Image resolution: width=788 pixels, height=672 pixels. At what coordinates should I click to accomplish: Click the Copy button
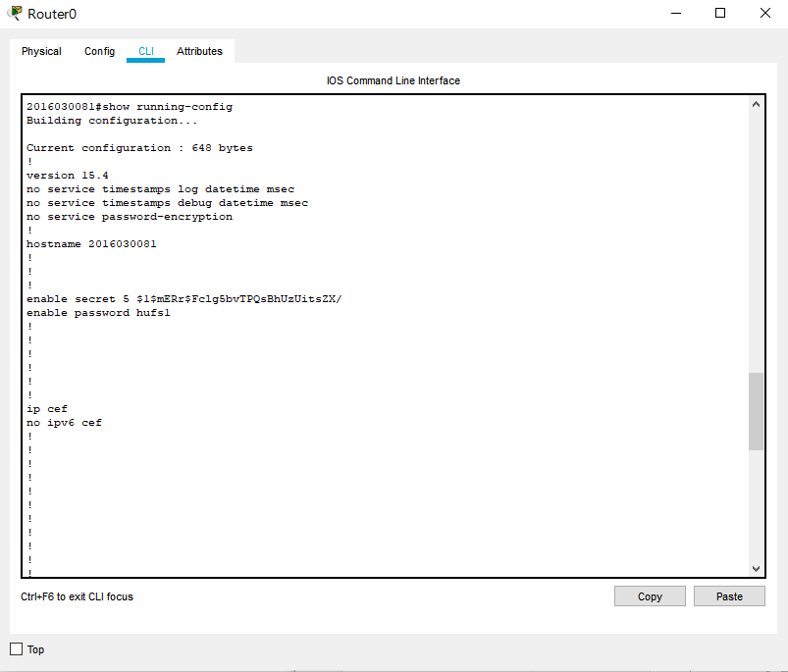650,596
